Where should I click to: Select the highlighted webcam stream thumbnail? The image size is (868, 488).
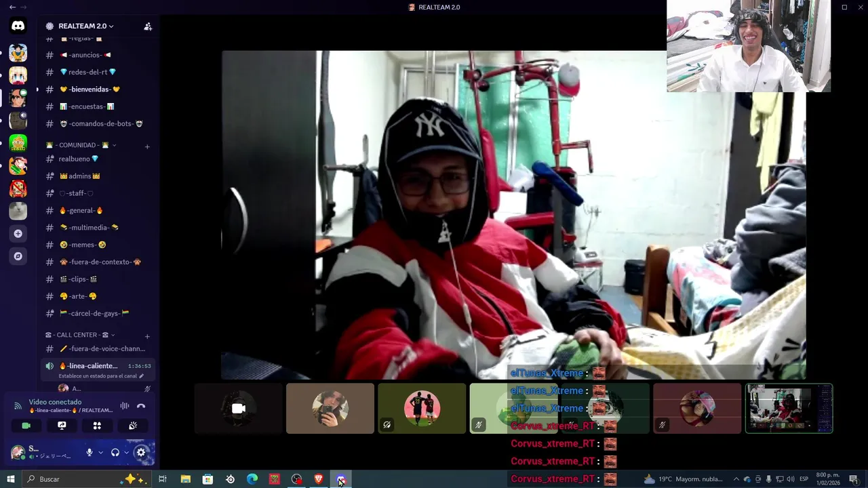point(789,409)
